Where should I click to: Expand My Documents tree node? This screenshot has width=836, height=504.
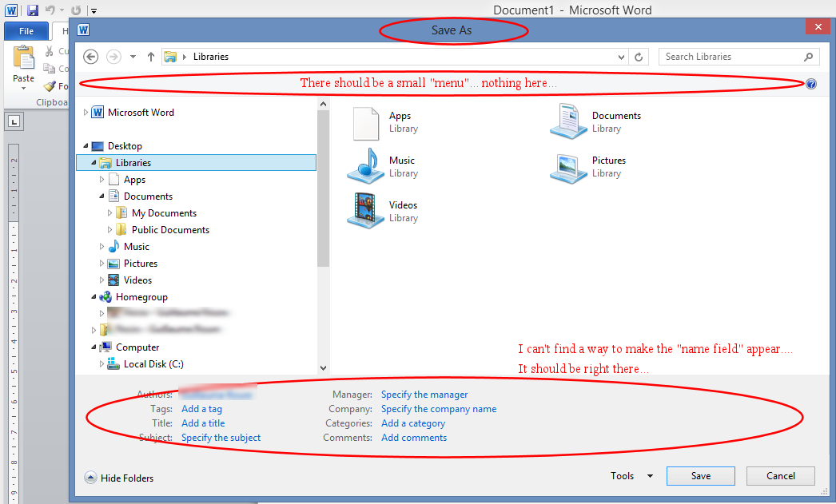click(x=109, y=213)
